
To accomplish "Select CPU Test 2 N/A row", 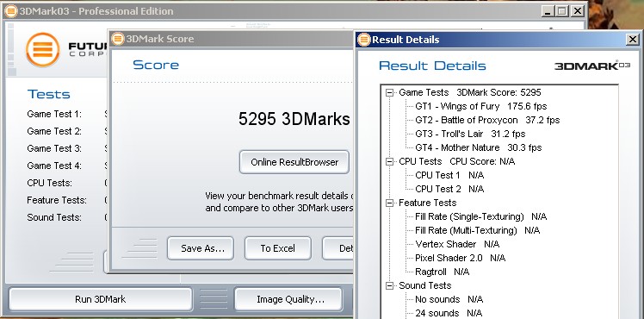I will pyautogui.click(x=449, y=189).
